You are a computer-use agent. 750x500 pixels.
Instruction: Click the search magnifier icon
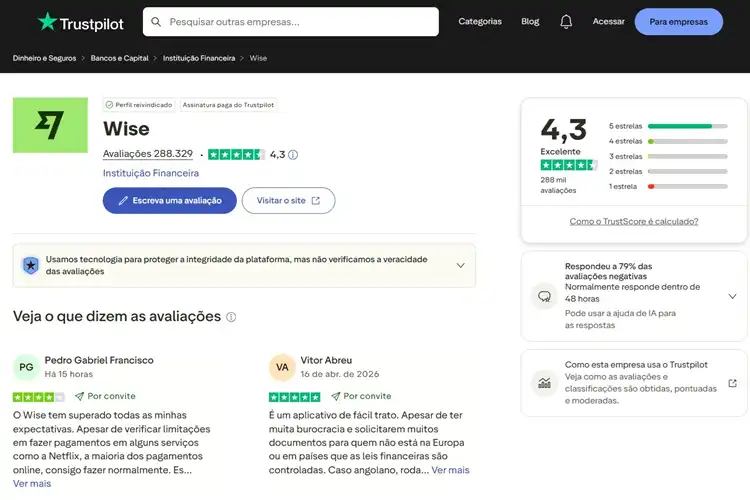pos(156,22)
